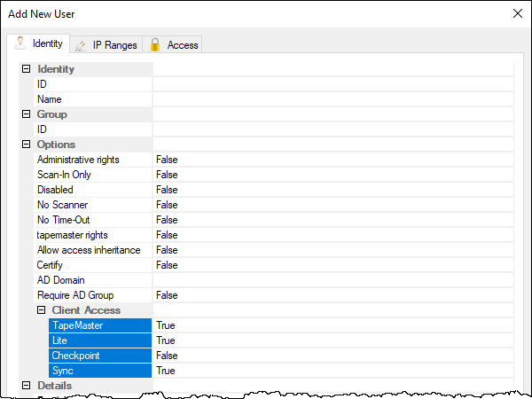The height and width of the screenshot is (399, 532).
Task: Collapse the Client Access subsection
Action: (x=41, y=309)
